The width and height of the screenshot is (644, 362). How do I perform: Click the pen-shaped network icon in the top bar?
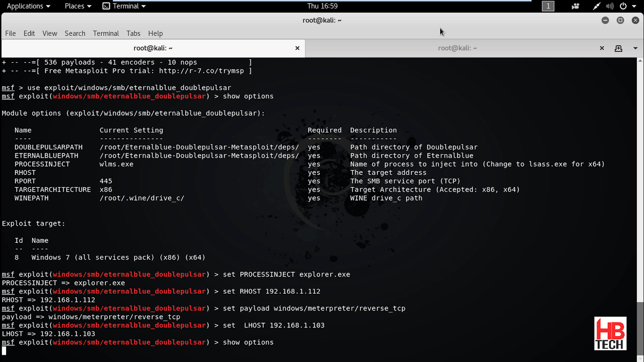click(597, 6)
